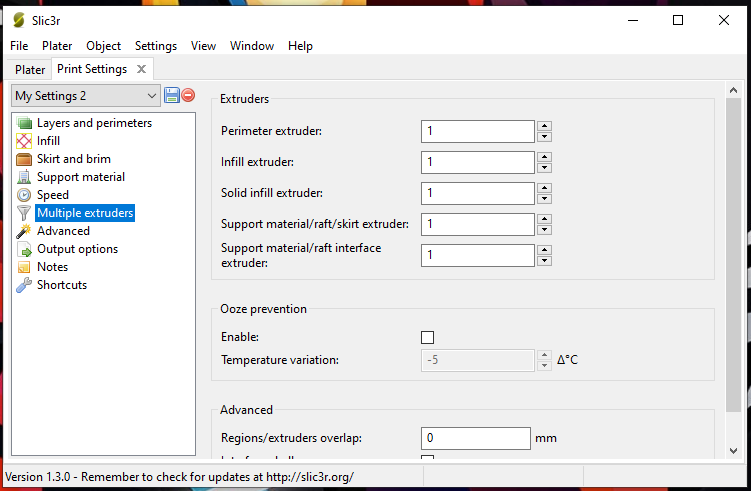Click the Regions/extruders overlap input field
The image size is (751, 492).
tap(476, 438)
